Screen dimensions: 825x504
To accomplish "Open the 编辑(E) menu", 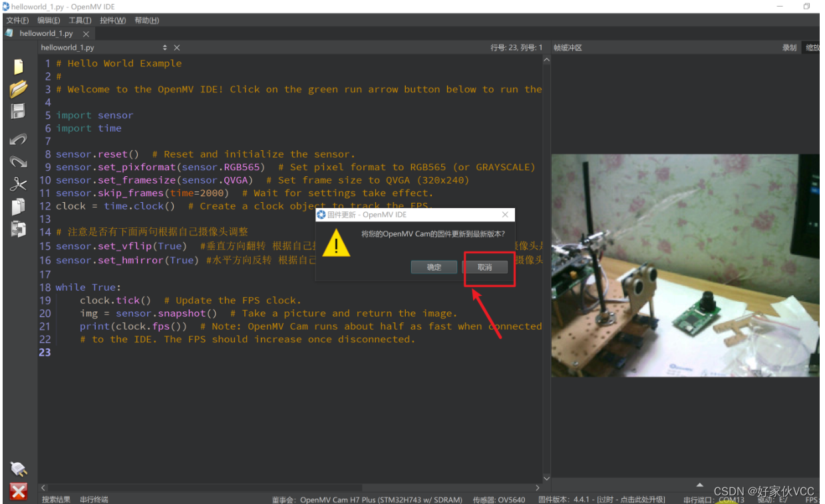I will pyautogui.click(x=49, y=20).
